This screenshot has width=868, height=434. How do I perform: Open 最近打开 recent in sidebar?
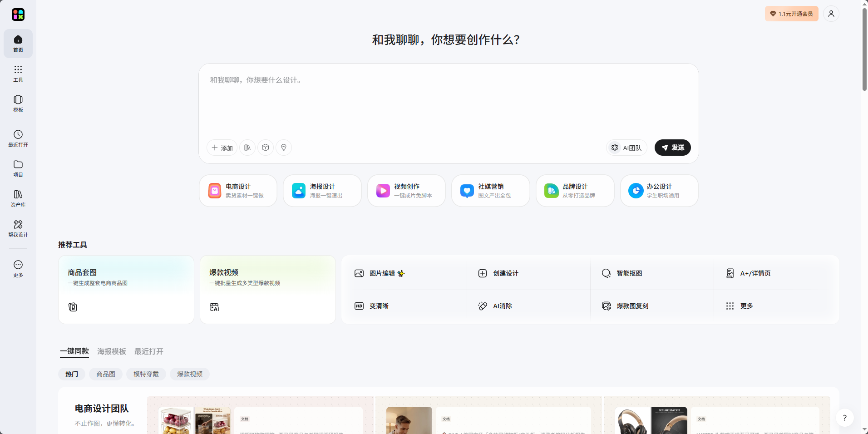(x=18, y=138)
